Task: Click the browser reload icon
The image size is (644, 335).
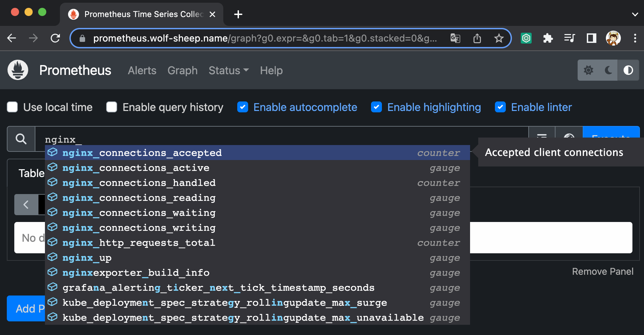Action: click(x=55, y=38)
